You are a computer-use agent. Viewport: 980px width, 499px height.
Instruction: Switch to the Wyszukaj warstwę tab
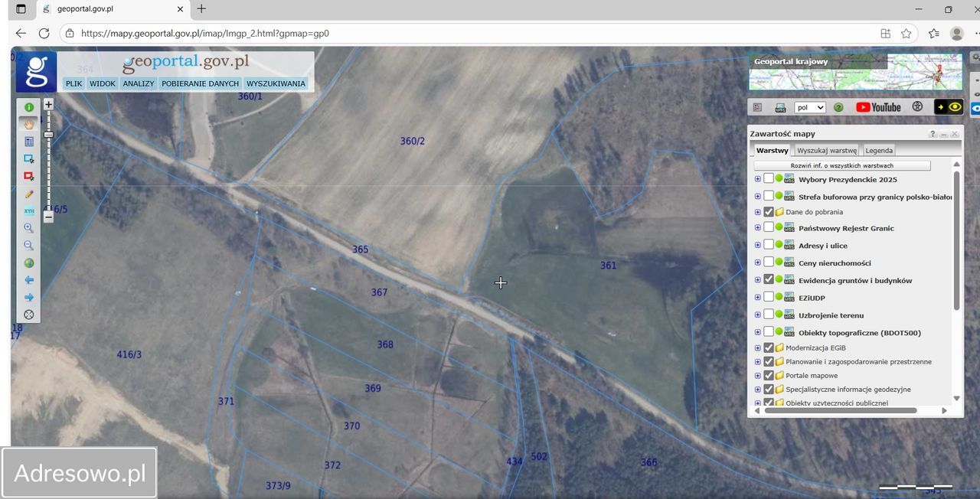tap(827, 151)
